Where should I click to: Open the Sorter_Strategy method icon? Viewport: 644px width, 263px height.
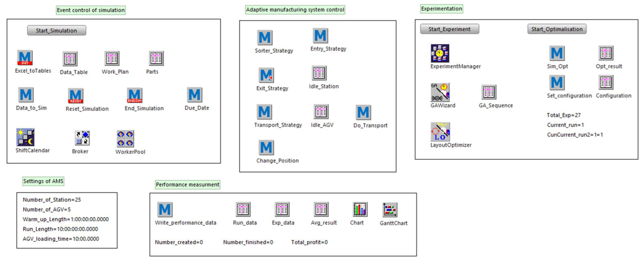click(265, 37)
